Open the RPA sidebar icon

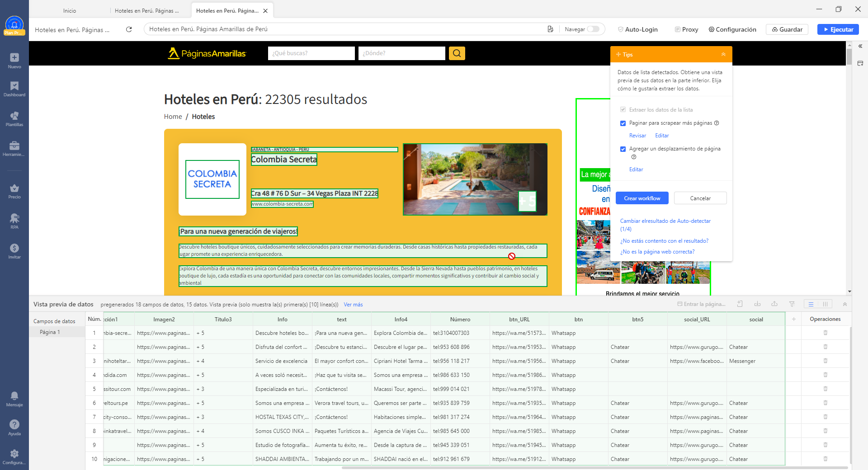click(14, 221)
